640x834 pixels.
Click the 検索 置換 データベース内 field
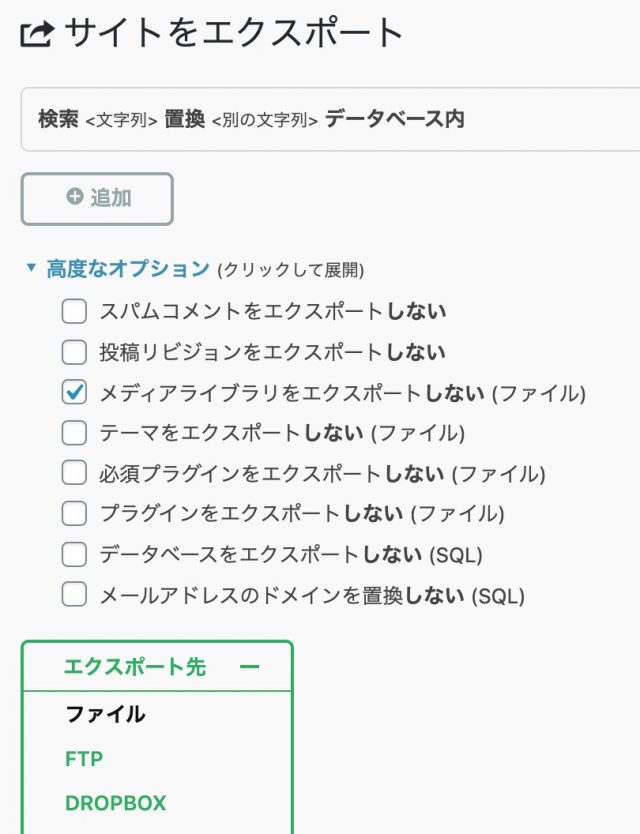coord(330,120)
